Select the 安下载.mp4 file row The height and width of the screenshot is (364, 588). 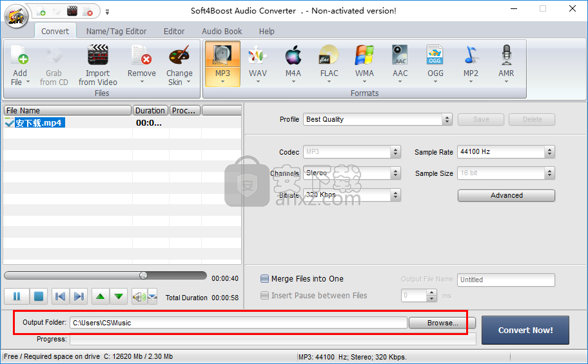(x=122, y=122)
